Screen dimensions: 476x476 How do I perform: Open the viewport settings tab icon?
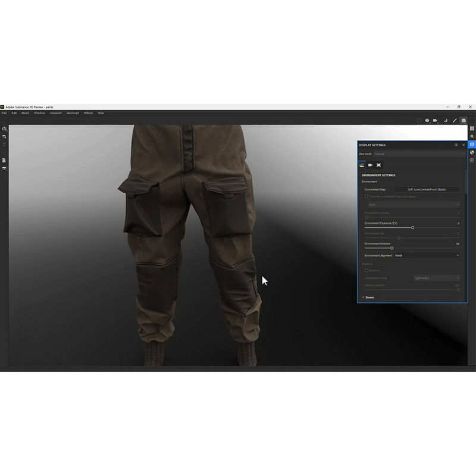coord(378,165)
